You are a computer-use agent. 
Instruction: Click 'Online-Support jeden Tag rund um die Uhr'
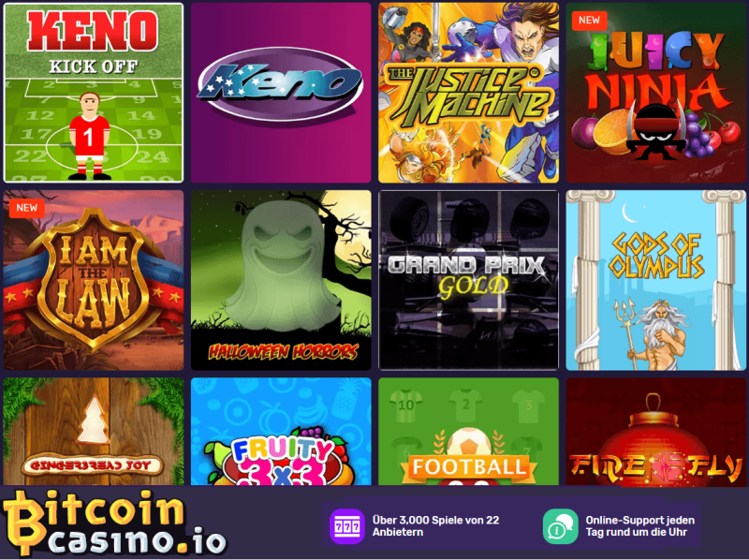(x=640, y=526)
